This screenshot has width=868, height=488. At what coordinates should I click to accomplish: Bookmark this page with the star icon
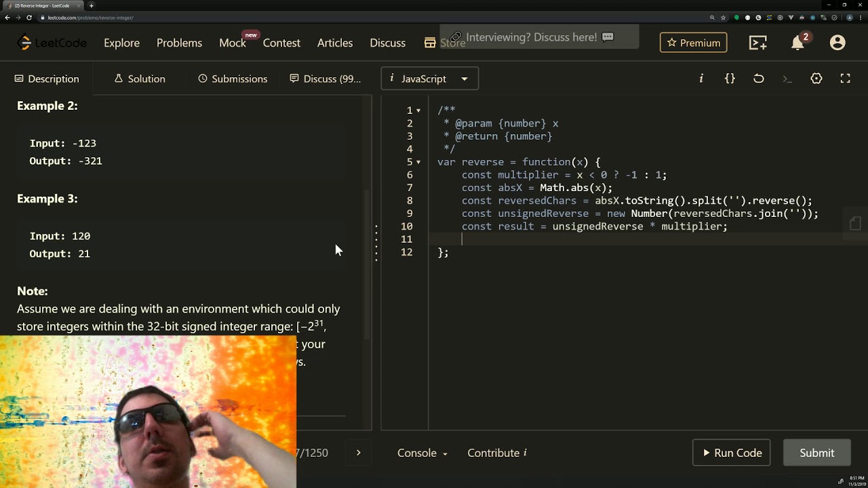[x=723, y=18]
